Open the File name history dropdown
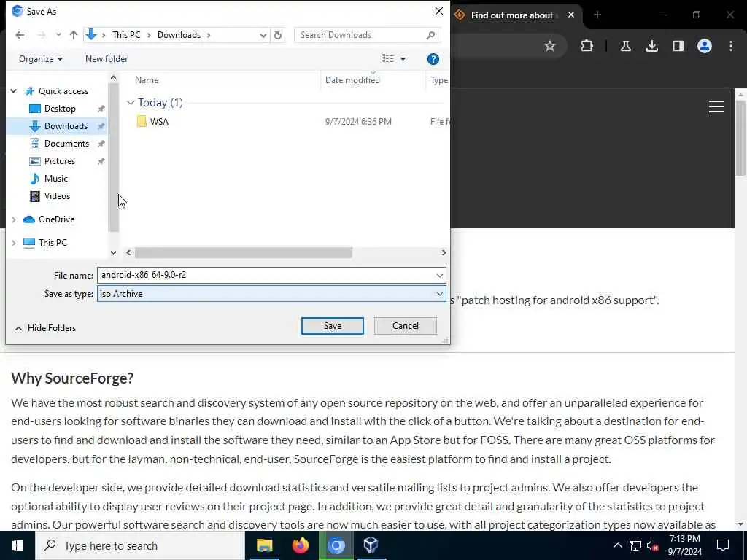 (439, 275)
